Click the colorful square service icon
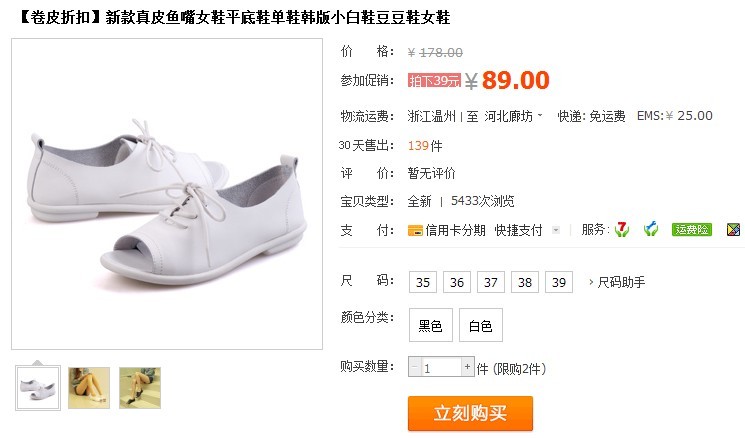745x438 pixels. tap(734, 230)
